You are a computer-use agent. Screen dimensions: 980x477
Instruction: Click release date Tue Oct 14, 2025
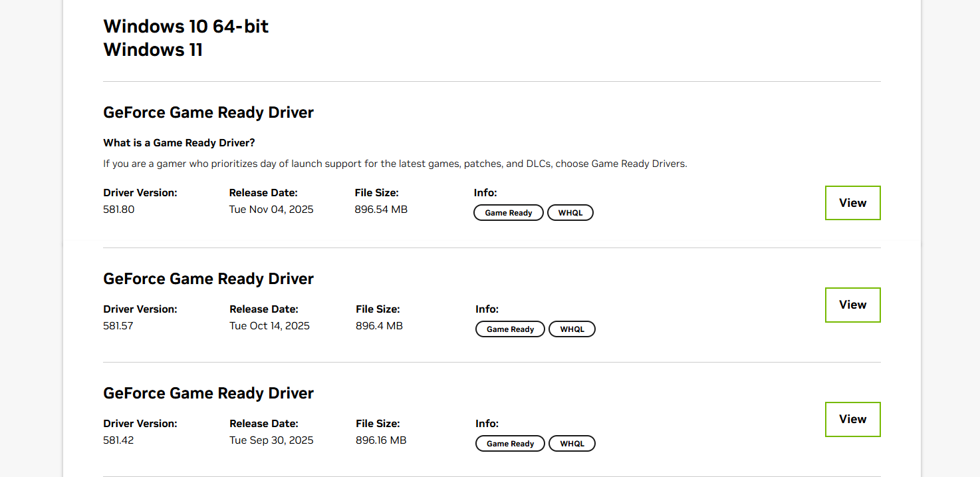[x=269, y=326]
